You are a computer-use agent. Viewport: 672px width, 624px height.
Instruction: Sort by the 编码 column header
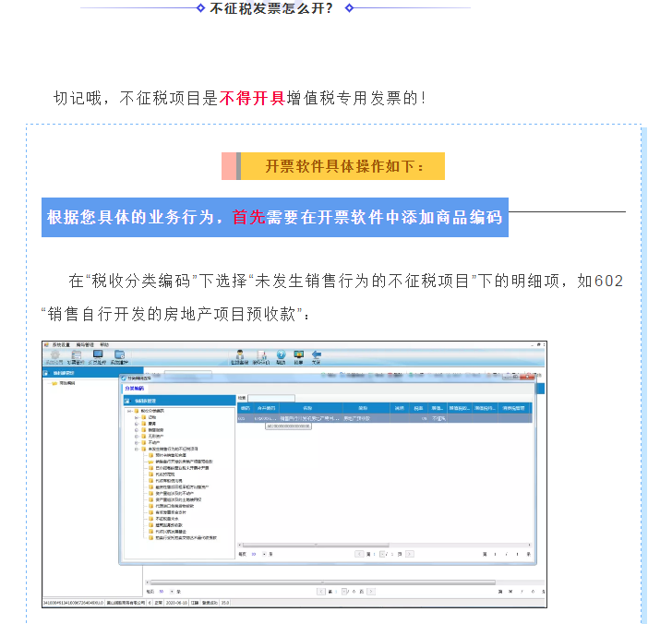(246, 408)
